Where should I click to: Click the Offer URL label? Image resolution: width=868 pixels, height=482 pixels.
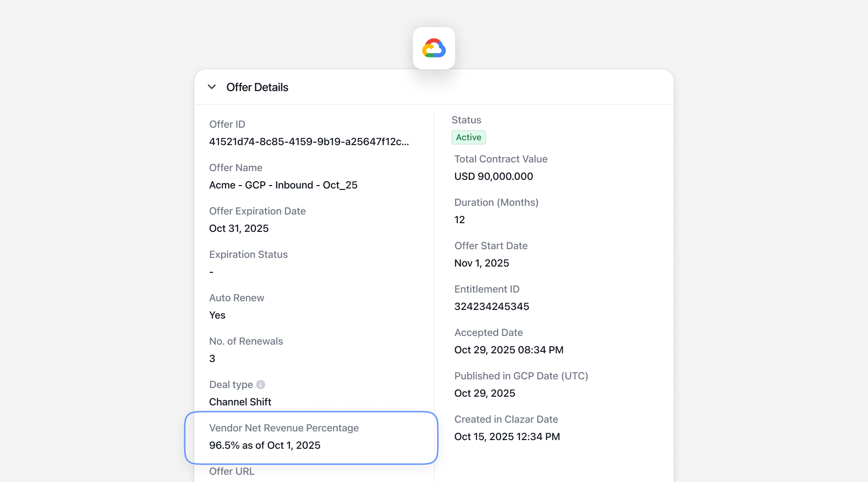[x=232, y=471]
